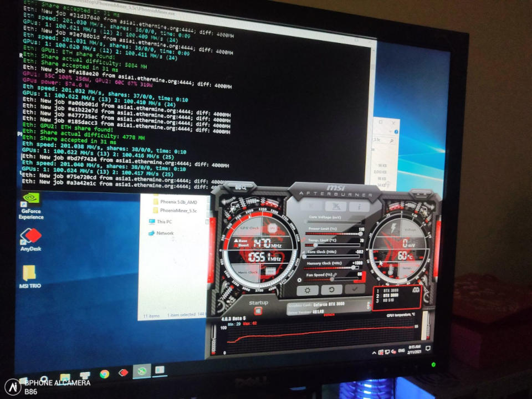Screen dimensions: 532x399
Task: Move the Power Limit slider handle
Action: click(360, 234)
